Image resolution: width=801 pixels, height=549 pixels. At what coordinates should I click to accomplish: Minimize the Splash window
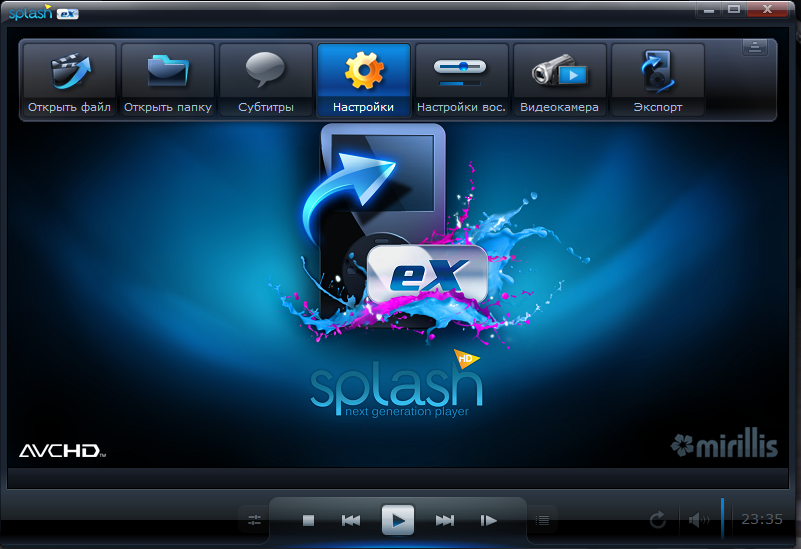tap(709, 9)
